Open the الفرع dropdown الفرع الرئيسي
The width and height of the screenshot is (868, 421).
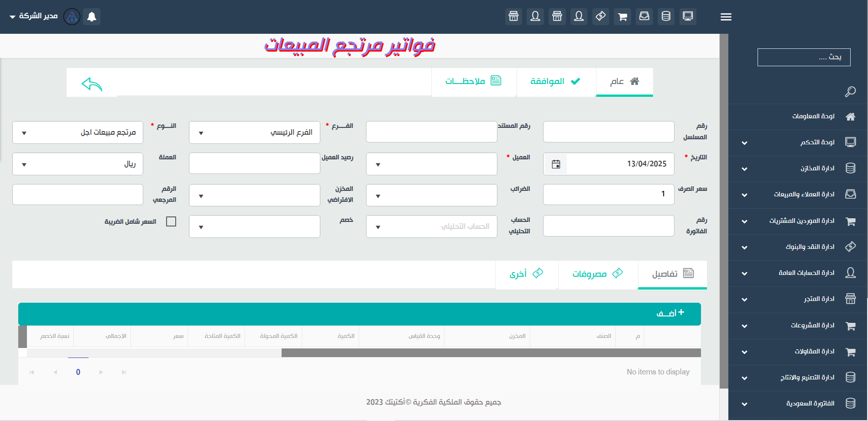click(255, 132)
